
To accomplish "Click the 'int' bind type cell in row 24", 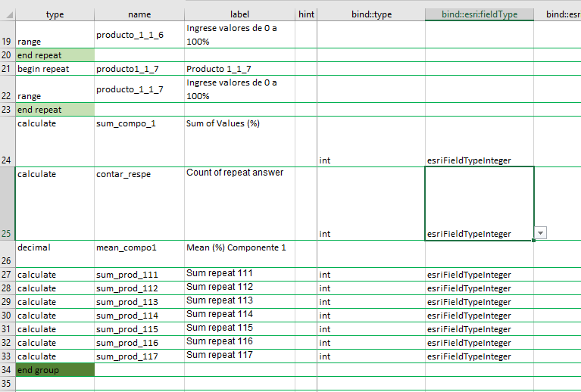I will click(x=371, y=142).
